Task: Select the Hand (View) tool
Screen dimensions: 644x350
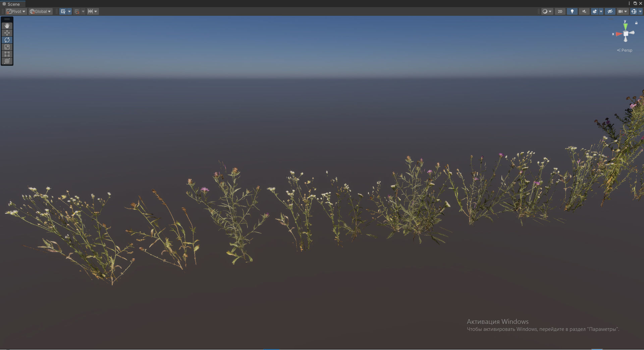Action: click(7, 26)
